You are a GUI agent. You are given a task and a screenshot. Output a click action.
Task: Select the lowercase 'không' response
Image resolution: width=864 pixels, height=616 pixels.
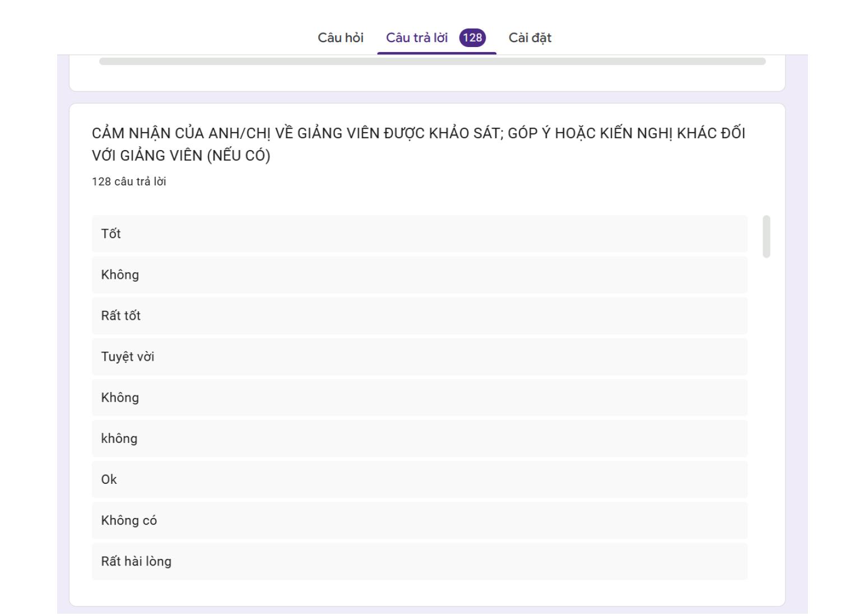pyautogui.click(x=419, y=438)
